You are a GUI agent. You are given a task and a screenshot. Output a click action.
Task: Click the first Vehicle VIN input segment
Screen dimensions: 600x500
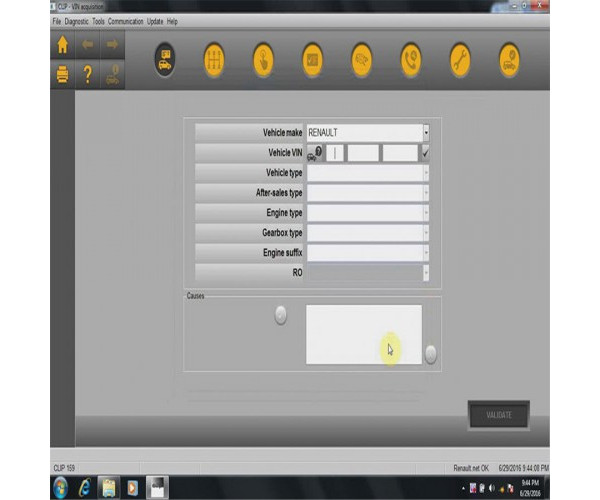[335, 153]
